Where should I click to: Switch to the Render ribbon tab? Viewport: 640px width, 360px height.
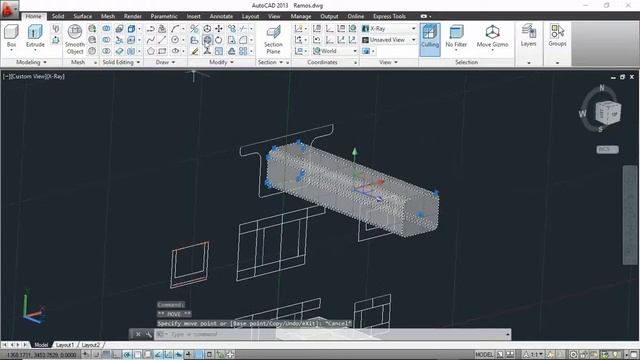[133, 16]
